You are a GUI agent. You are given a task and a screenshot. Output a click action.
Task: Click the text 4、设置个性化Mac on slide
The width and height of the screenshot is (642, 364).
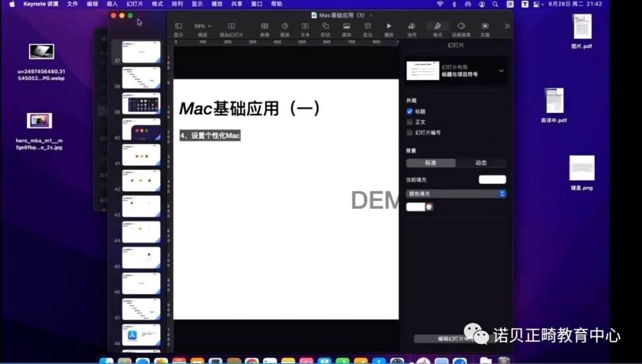(x=210, y=135)
